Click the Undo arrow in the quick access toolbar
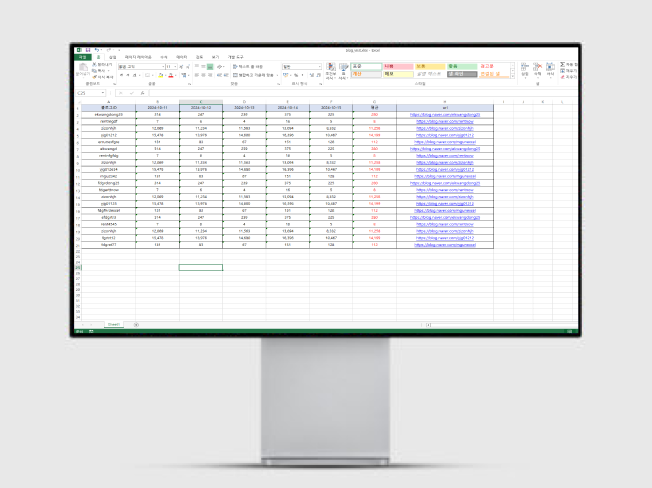 [x=95, y=50]
